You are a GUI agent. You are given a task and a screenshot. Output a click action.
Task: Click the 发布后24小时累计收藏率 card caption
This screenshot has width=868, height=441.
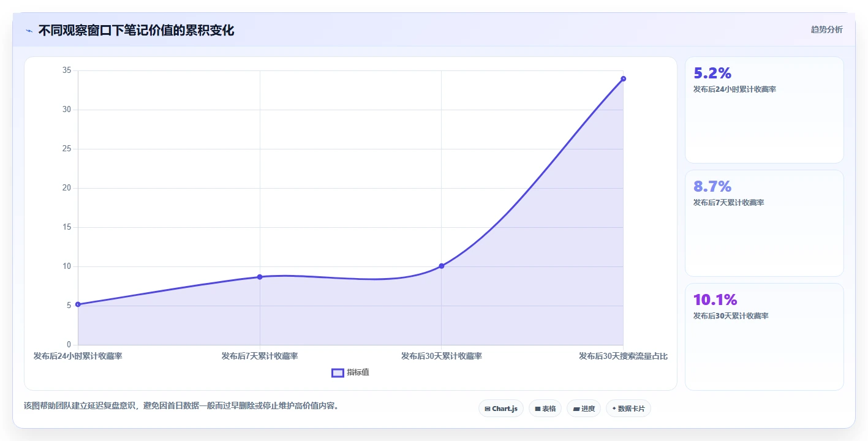(734, 89)
